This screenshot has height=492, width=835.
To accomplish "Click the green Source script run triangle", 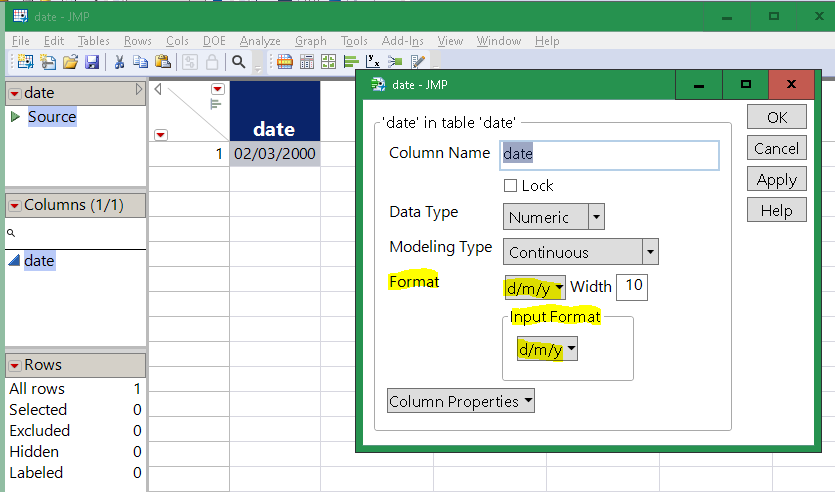I will 15,117.
